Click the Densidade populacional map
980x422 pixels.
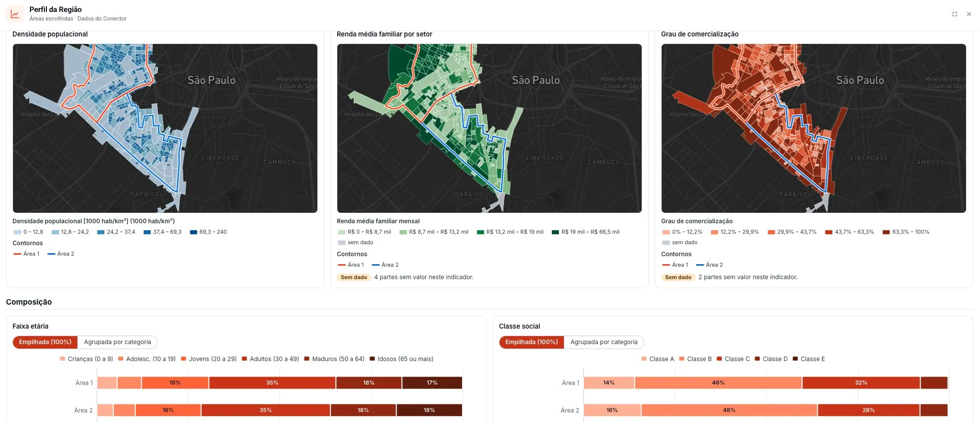pos(165,128)
